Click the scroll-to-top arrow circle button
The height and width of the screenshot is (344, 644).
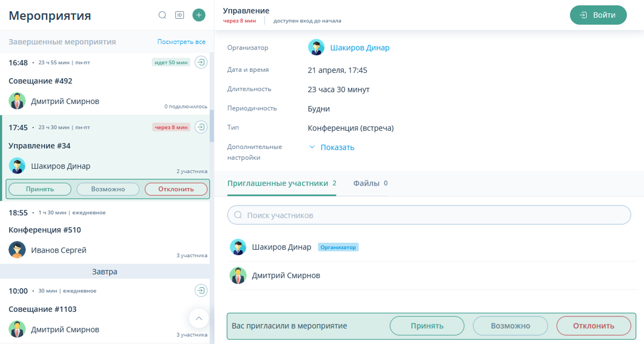click(199, 318)
